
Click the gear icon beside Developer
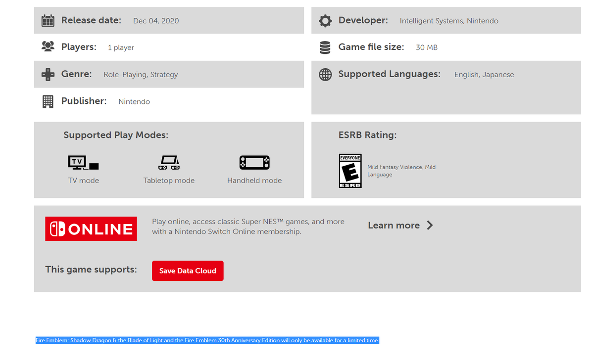point(325,21)
